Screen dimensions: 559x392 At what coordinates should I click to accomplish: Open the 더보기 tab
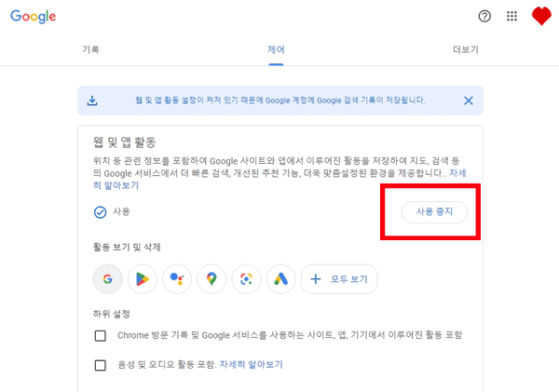[466, 49]
